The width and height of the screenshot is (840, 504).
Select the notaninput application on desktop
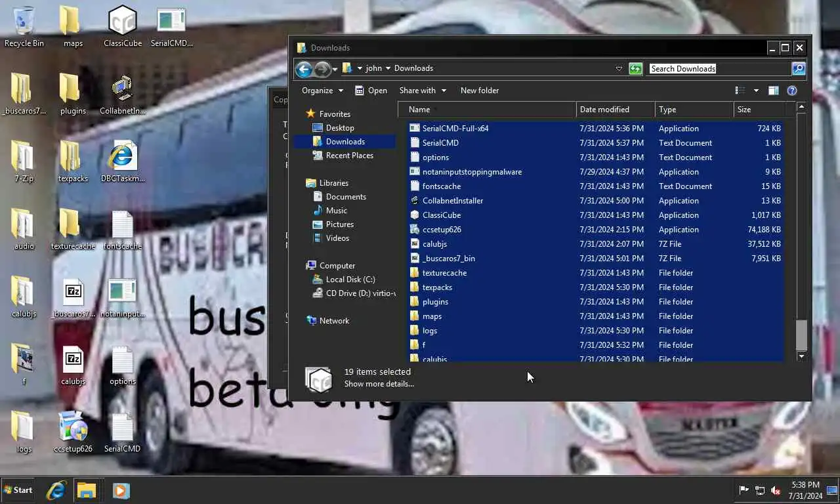click(123, 298)
